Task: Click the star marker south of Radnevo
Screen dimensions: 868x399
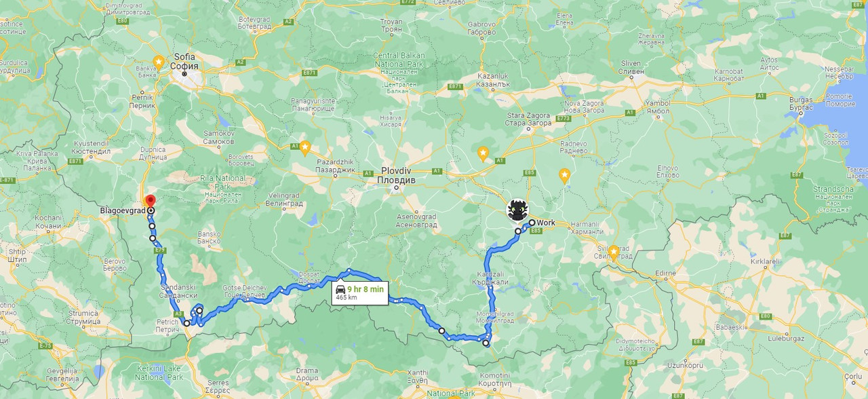Action: coord(564,175)
